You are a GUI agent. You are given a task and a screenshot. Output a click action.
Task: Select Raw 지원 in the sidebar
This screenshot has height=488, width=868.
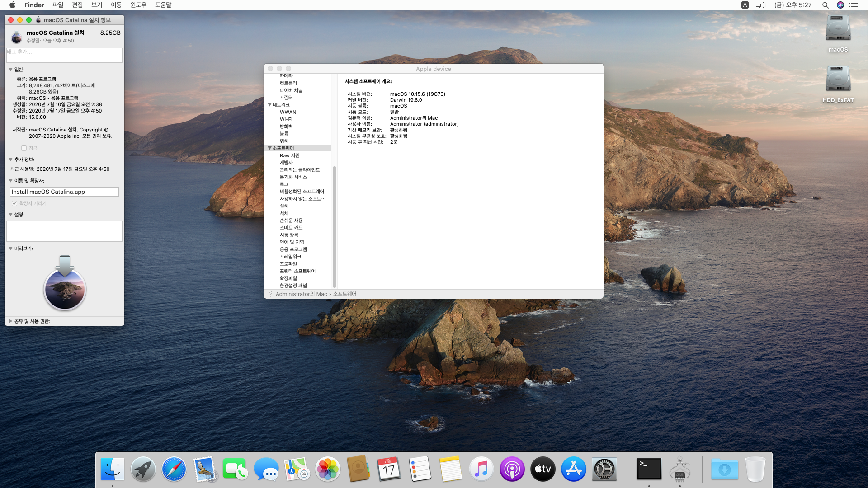pyautogui.click(x=289, y=155)
